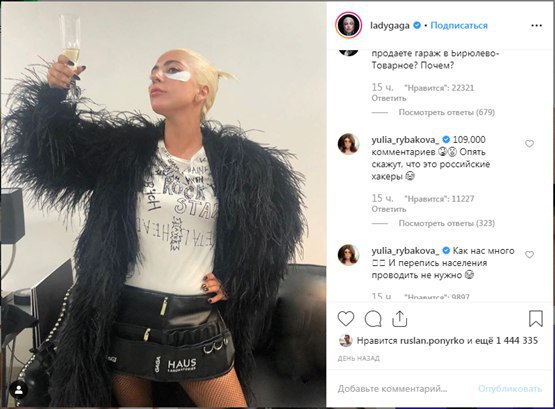Reply to the гараж comment via Ответить

click(x=389, y=98)
